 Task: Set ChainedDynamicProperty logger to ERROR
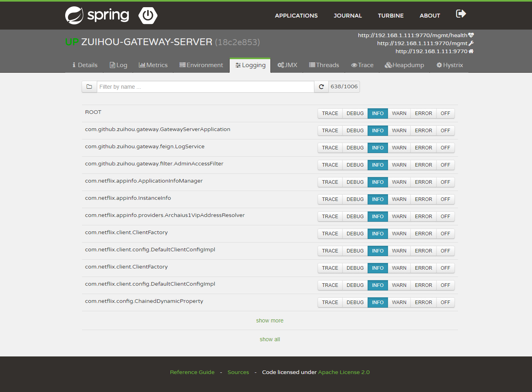coord(424,302)
